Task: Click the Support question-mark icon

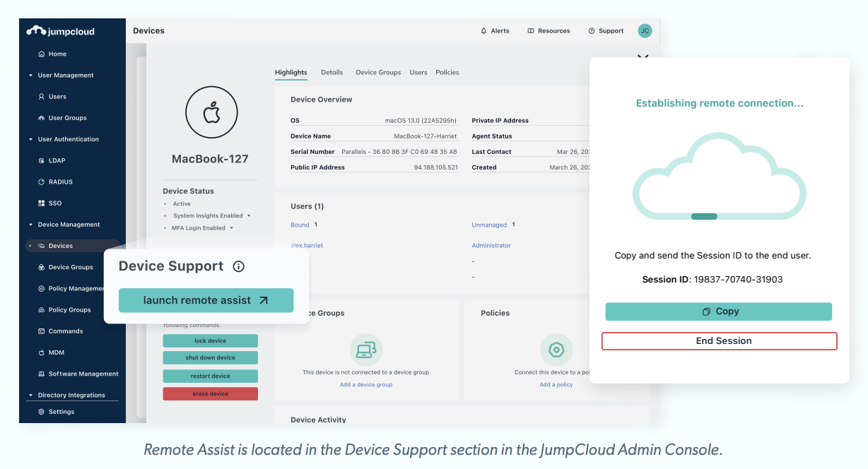Action: pos(591,31)
